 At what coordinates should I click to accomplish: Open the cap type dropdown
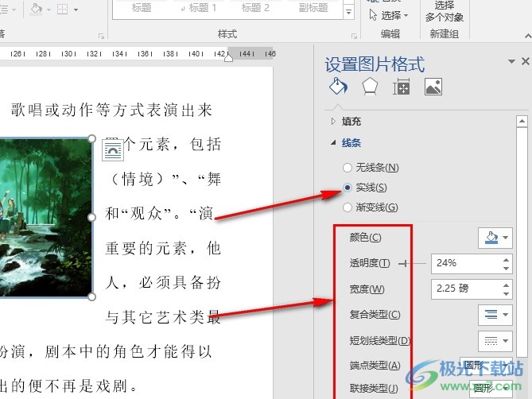[486, 366]
